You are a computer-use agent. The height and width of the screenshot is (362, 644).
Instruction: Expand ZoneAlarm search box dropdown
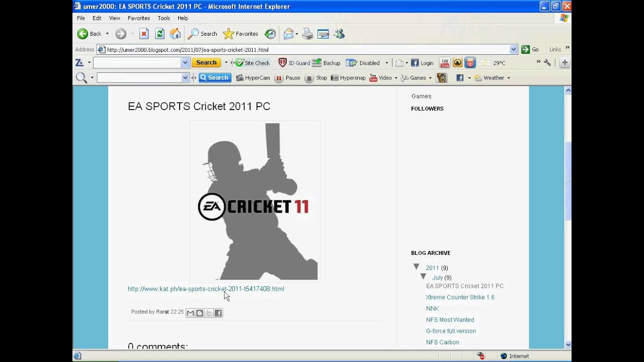tap(185, 63)
